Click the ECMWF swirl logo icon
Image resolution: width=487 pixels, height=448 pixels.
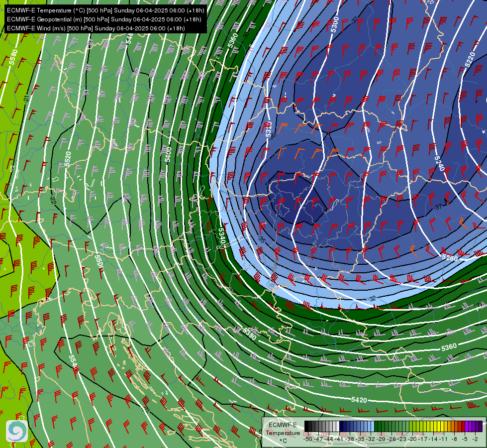point(17,431)
